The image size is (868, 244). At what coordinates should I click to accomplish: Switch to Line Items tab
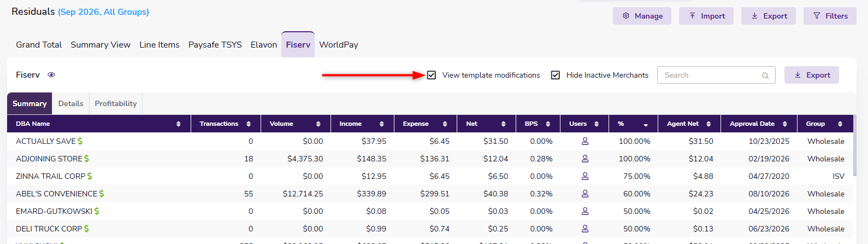tap(160, 45)
